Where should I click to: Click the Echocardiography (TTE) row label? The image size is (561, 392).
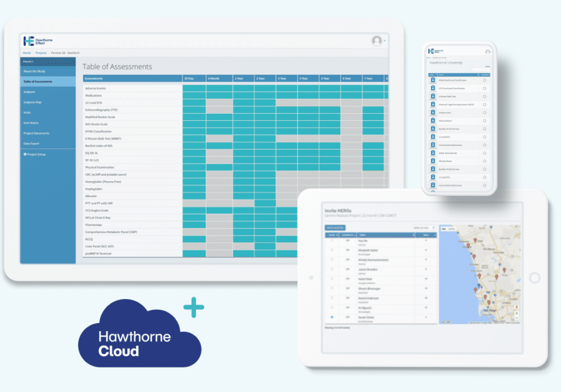[x=101, y=110]
